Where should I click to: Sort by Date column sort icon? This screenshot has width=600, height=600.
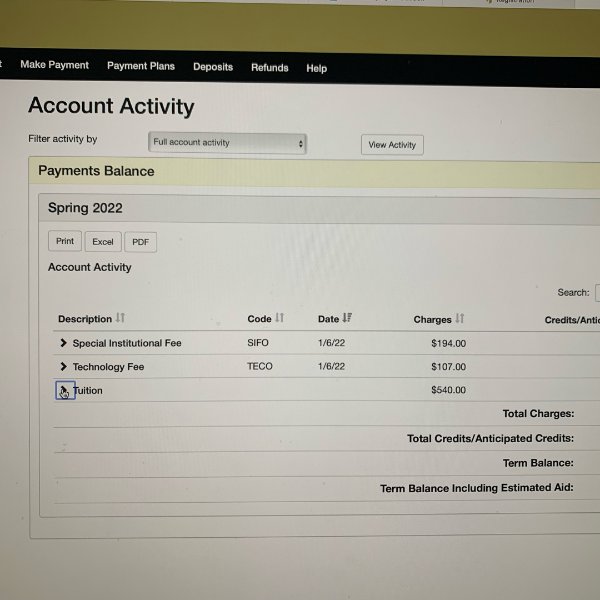(347, 318)
